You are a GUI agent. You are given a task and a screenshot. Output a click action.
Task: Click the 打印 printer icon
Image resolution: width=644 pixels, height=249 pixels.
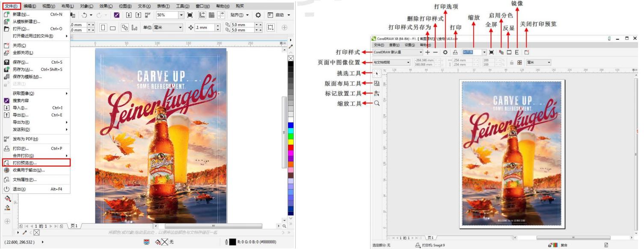tap(455, 52)
